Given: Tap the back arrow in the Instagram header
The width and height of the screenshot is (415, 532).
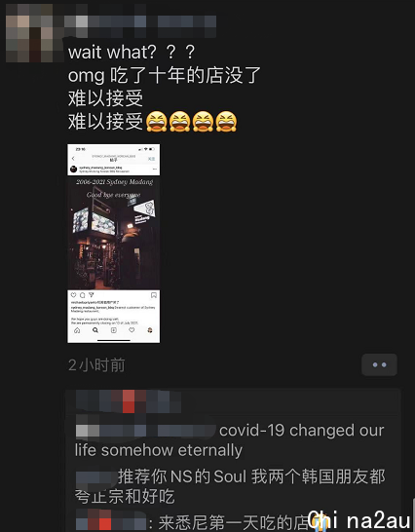Looking at the screenshot, I should [73, 159].
